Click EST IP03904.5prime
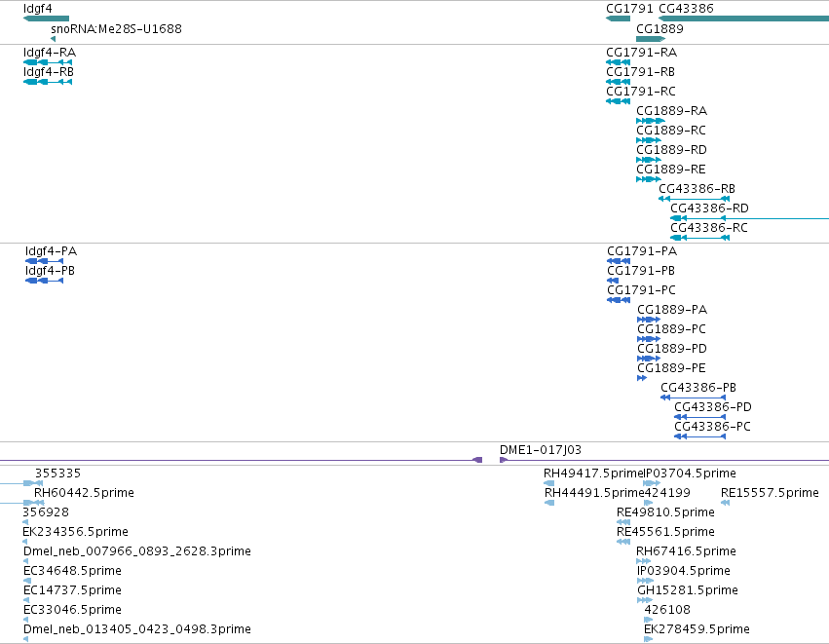This screenshot has width=829, height=644. click(x=684, y=572)
